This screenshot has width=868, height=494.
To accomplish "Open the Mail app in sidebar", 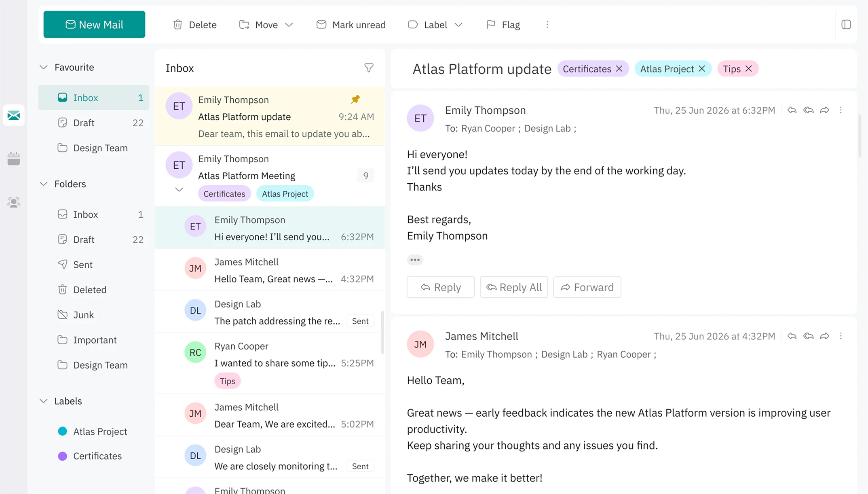I will pos(14,115).
